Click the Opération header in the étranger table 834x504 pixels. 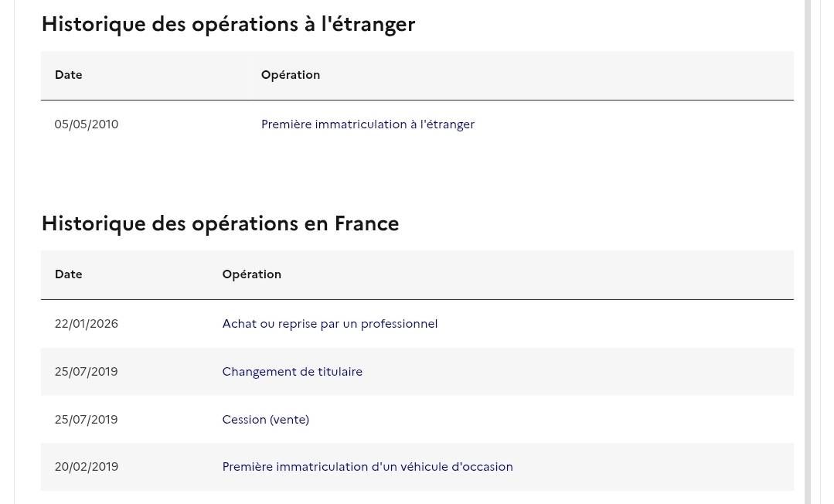click(291, 74)
